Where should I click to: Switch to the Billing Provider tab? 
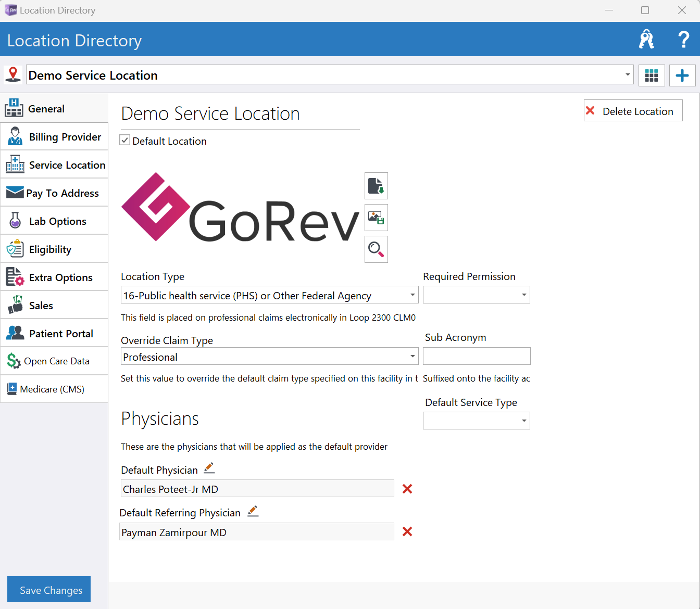click(54, 136)
